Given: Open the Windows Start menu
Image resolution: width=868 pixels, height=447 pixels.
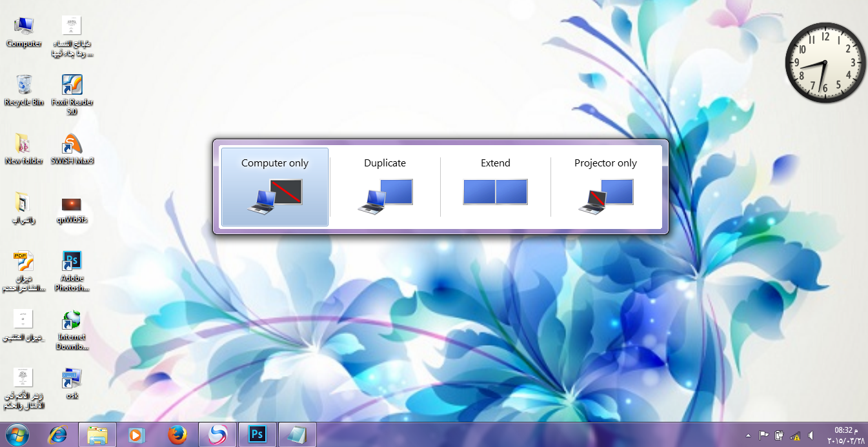Looking at the screenshot, I should [x=18, y=435].
